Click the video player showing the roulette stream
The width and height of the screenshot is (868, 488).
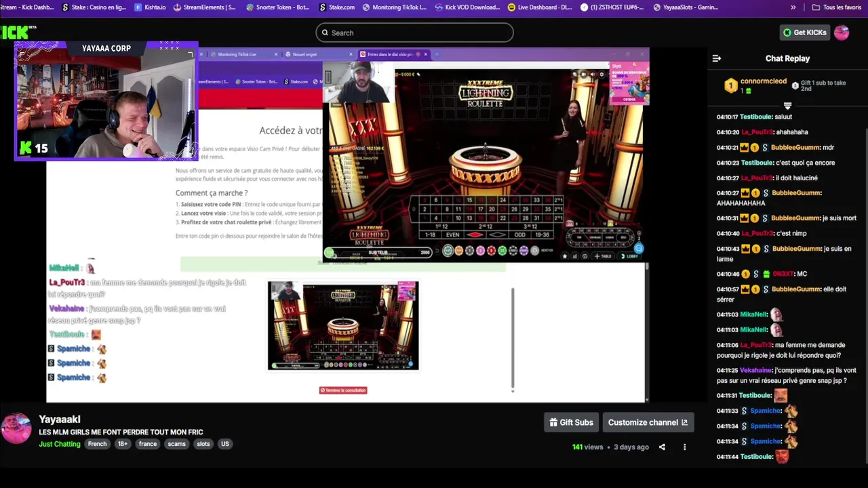pyautogui.click(x=347, y=224)
